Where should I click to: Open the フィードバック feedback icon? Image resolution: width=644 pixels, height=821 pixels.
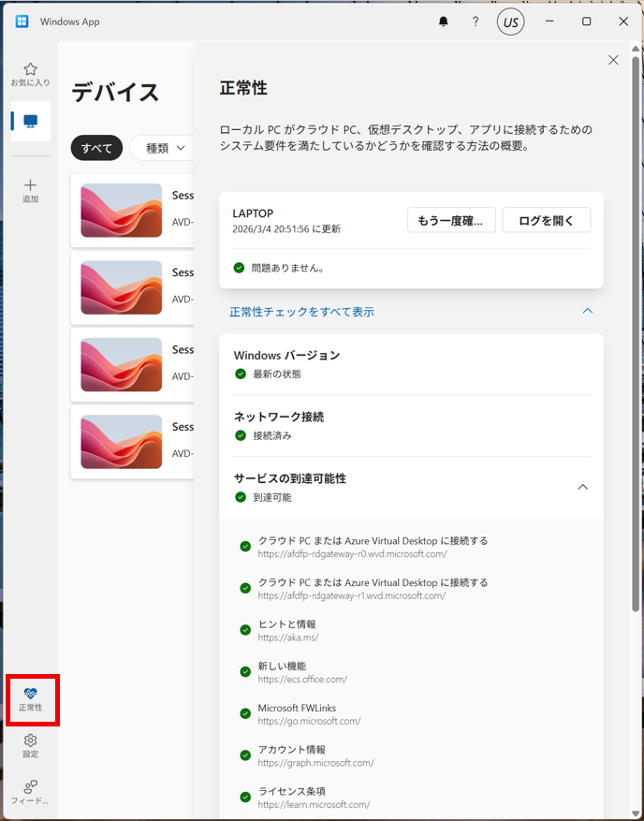[30, 787]
